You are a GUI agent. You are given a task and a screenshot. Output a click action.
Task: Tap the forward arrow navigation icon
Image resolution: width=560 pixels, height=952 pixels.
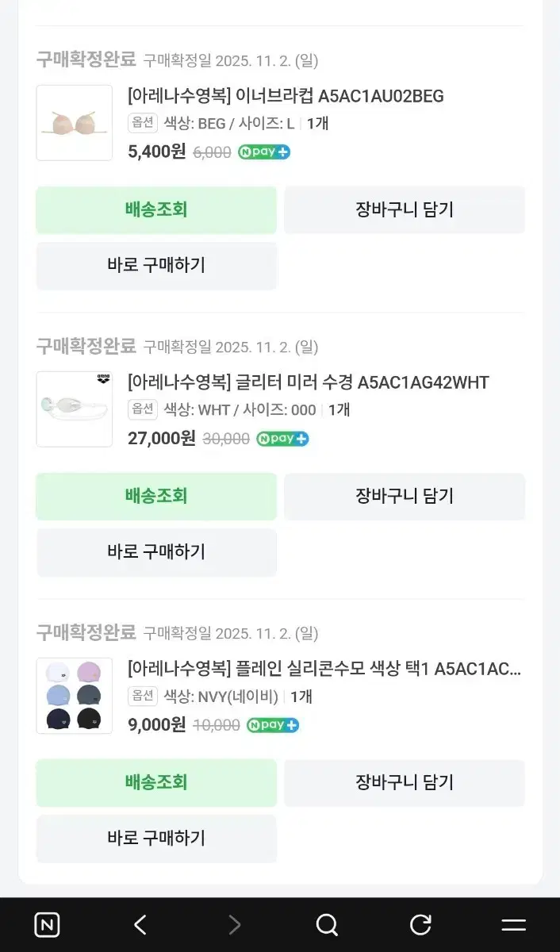pos(234,924)
